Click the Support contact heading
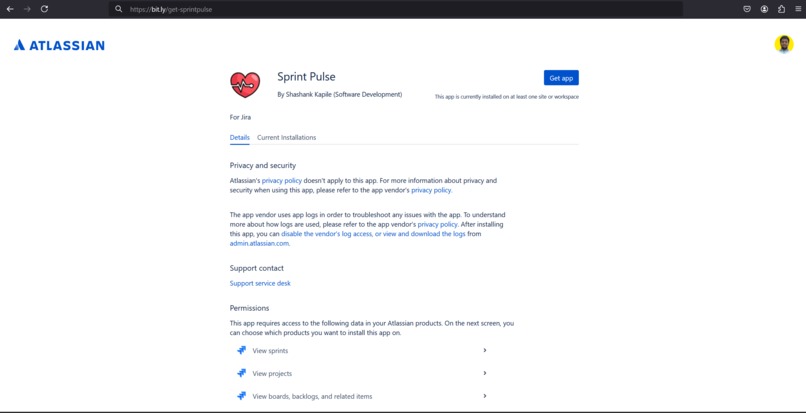Screen dimensions: 806x413 pos(257,268)
